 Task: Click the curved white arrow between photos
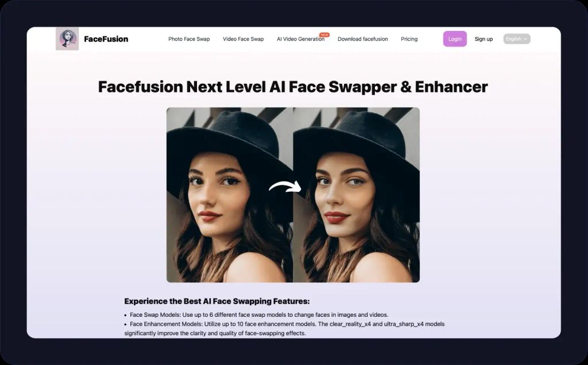(285, 187)
